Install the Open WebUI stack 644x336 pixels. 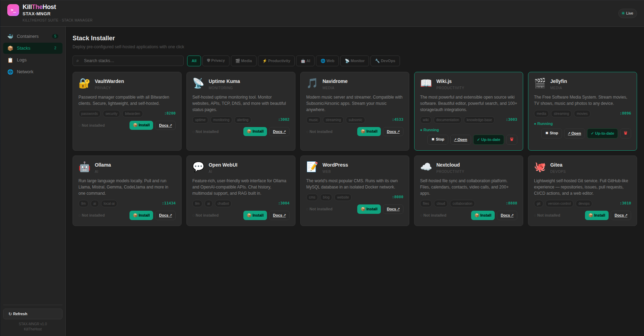[255, 215]
